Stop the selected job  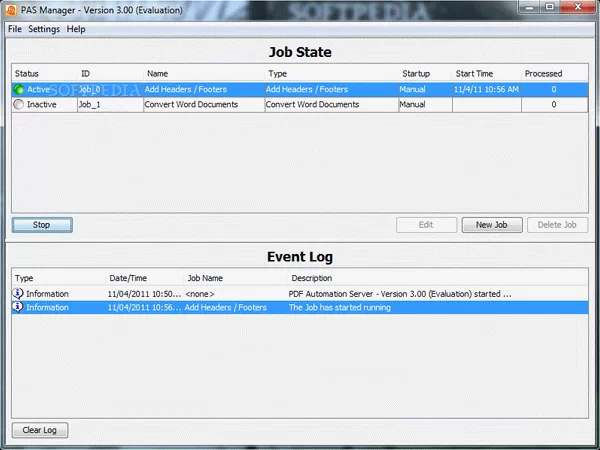pos(42,225)
